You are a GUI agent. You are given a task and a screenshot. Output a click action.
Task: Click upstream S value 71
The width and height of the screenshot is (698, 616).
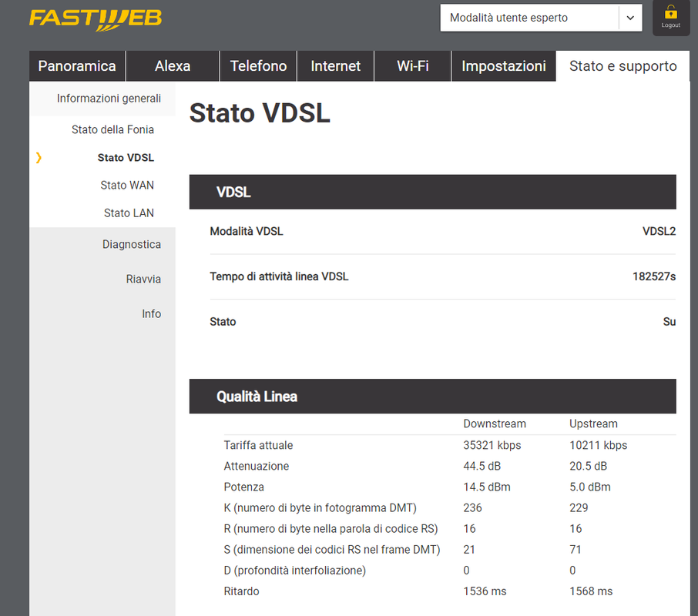tap(576, 550)
